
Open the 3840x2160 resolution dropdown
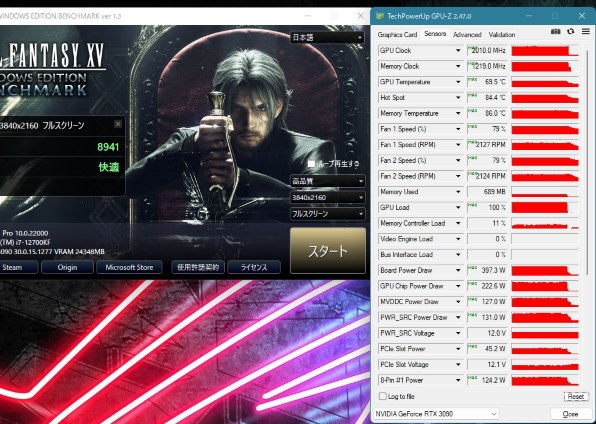tap(327, 197)
